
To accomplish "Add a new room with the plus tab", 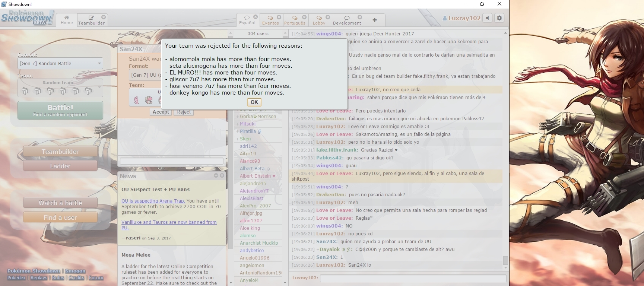I will 375,20.
